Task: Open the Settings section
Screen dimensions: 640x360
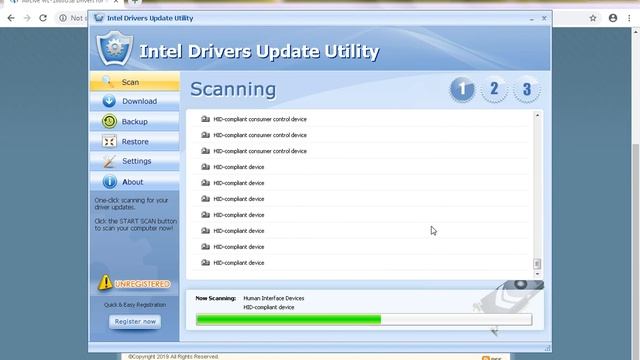Action: coord(134,161)
